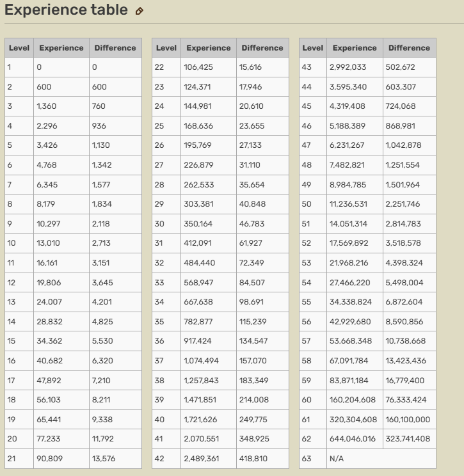Screen dimensions: 464x476
Task: Select difference value 183,349
Action: 254,381
